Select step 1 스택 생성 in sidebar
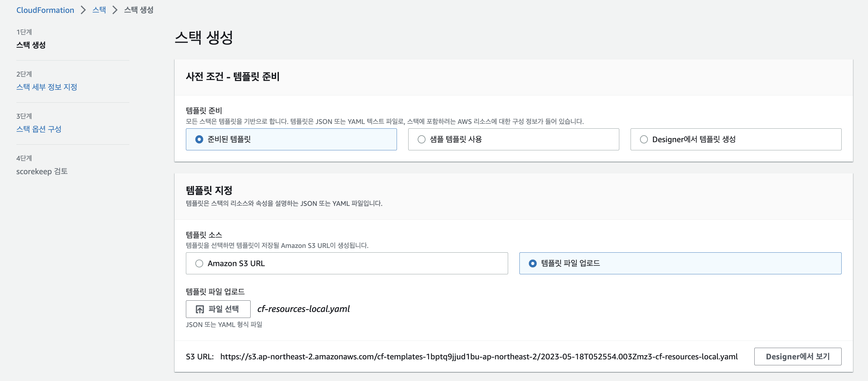This screenshot has width=868, height=381. pos(31,45)
